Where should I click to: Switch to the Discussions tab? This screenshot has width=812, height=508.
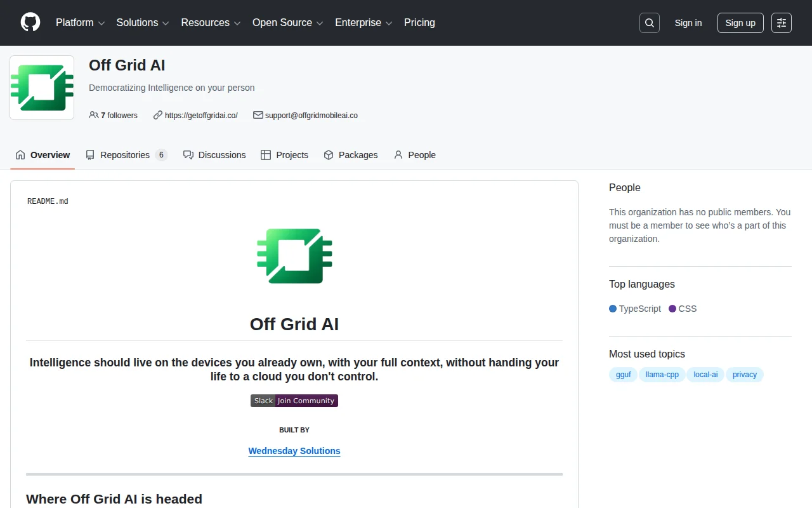click(214, 155)
